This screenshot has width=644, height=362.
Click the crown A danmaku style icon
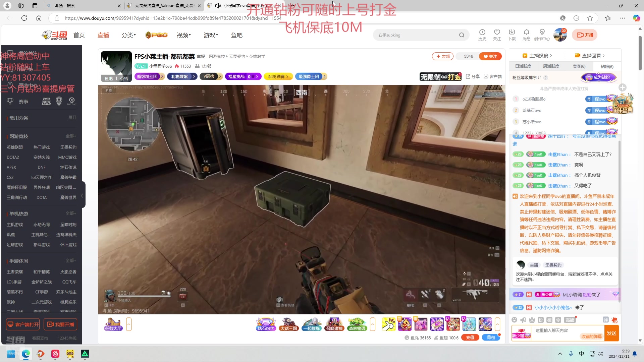[x=532, y=320]
